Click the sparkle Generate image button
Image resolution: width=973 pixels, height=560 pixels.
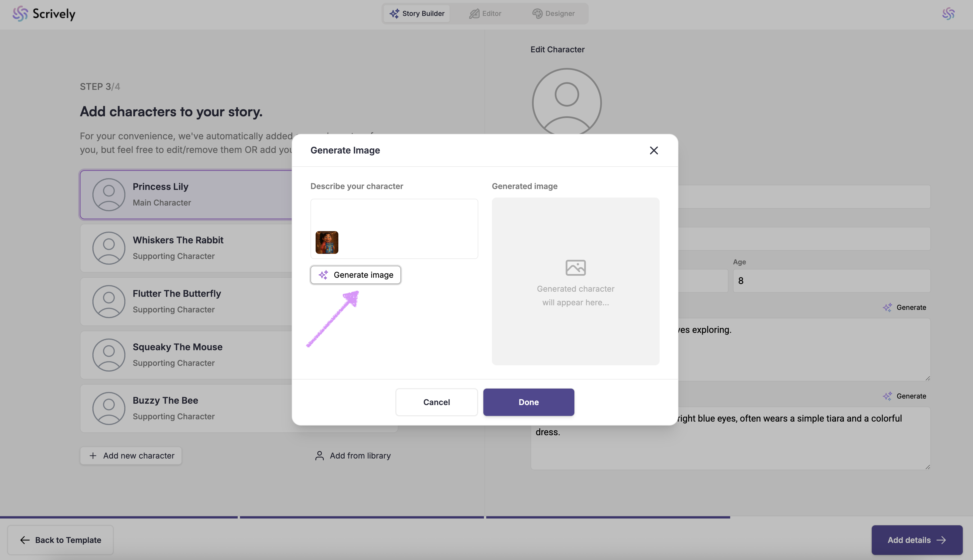356,275
